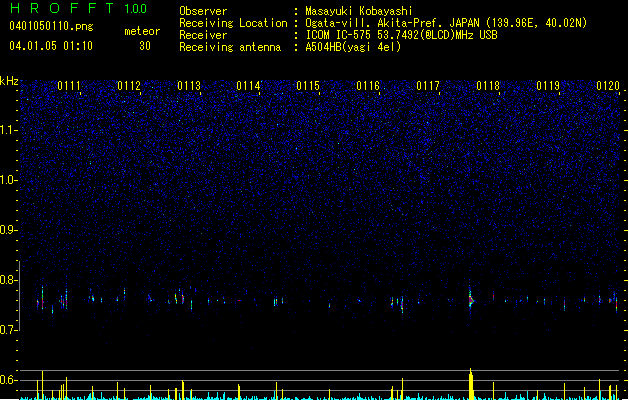Select the file name 0401050110.png
Image resolution: width=629 pixels, height=400 pixels.
click(x=51, y=26)
